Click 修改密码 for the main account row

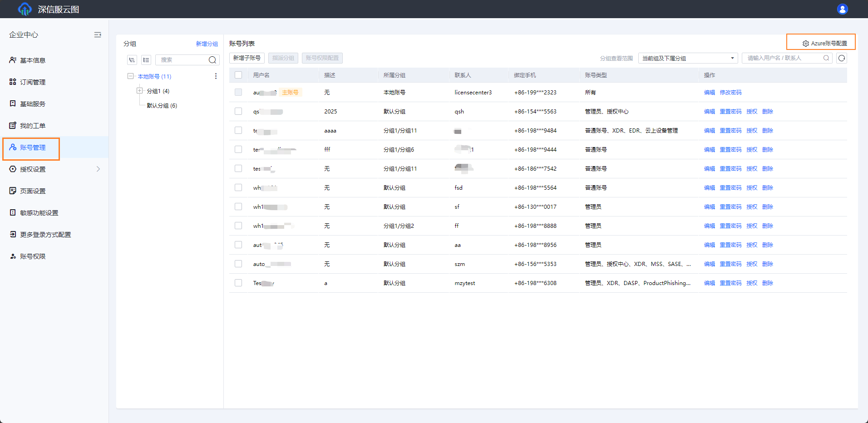point(730,93)
